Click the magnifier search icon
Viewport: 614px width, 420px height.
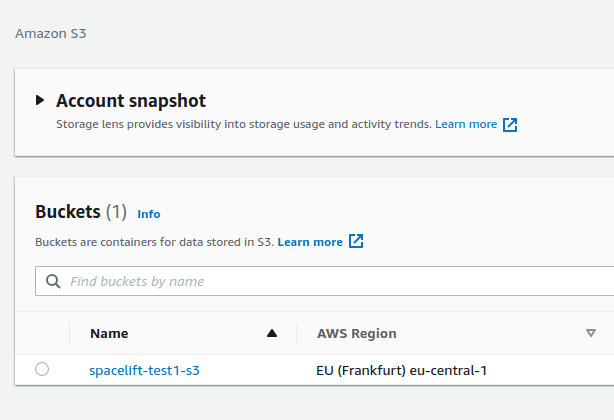(53, 282)
